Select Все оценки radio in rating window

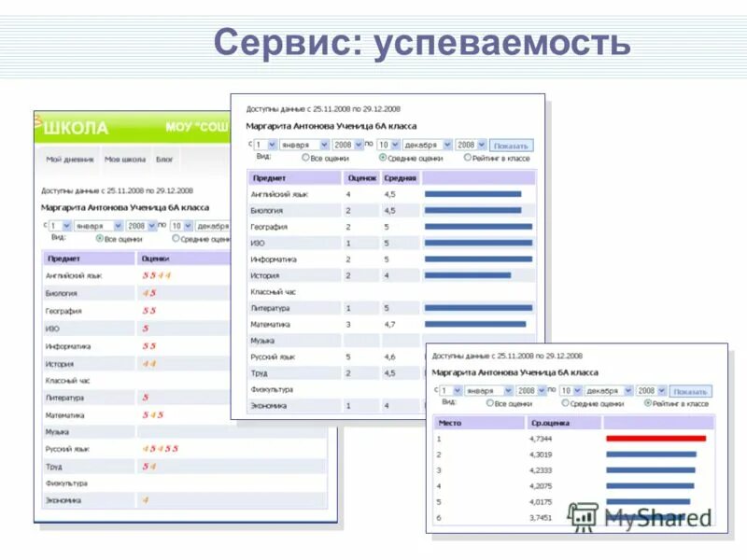coord(489,403)
